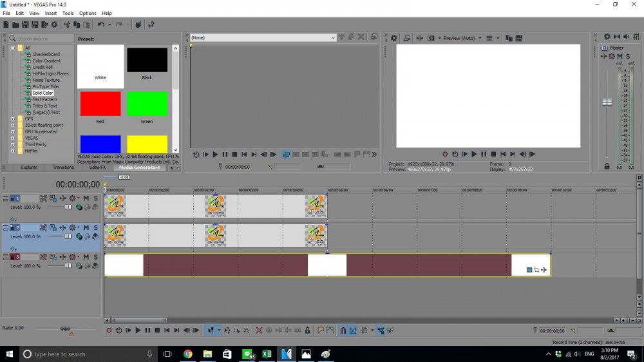The width and height of the screenshot is (644, 362).
Task: Toggle snapping magnet icon
Action: pos(343,330)
